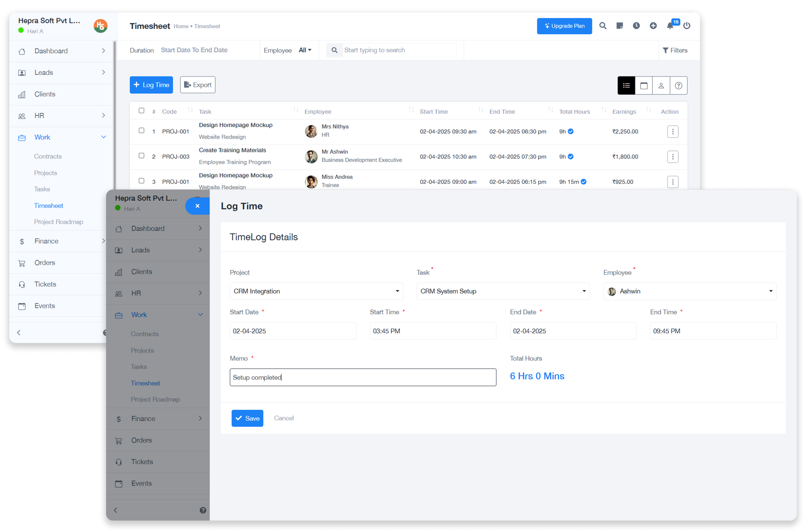Viewport: 806px width, 532px height.
Task: Check the row 2 PROJ-003 checkbox
Action: pos(142,156)
